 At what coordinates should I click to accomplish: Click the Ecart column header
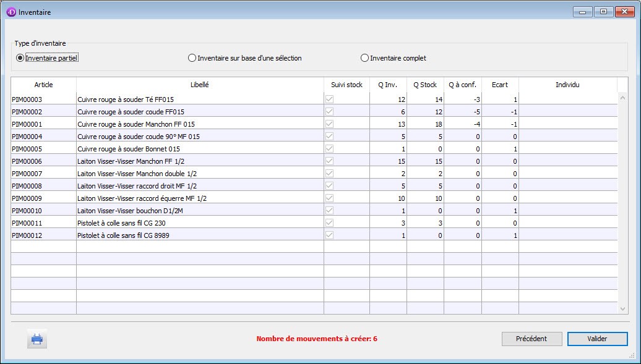pos(499,85)
